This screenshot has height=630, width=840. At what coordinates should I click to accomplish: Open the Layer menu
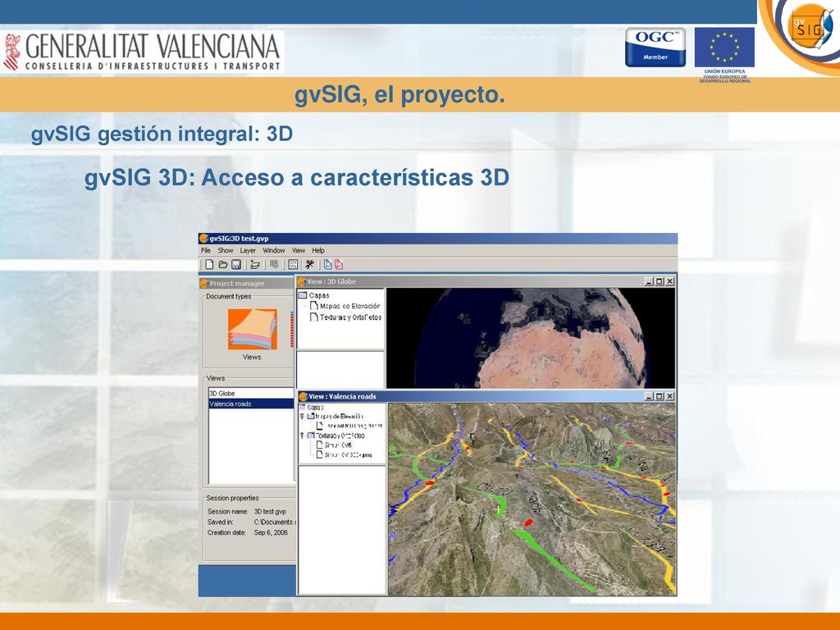248,250
